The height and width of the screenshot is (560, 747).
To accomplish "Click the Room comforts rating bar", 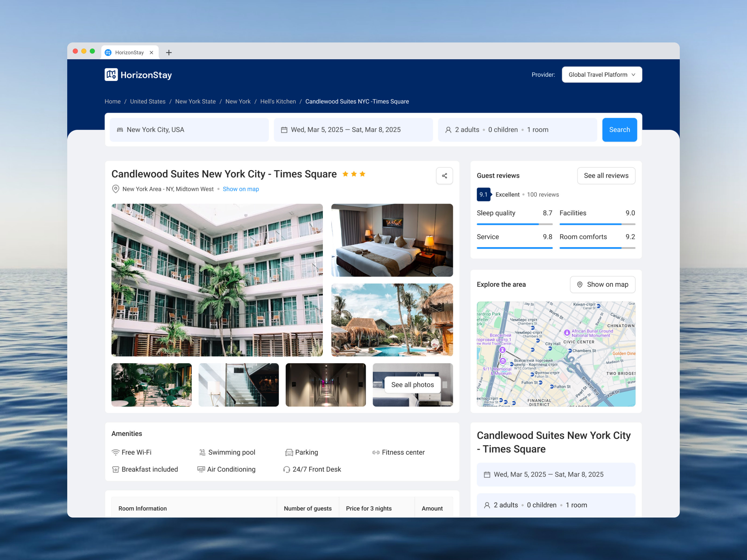I will coord(597,248).
